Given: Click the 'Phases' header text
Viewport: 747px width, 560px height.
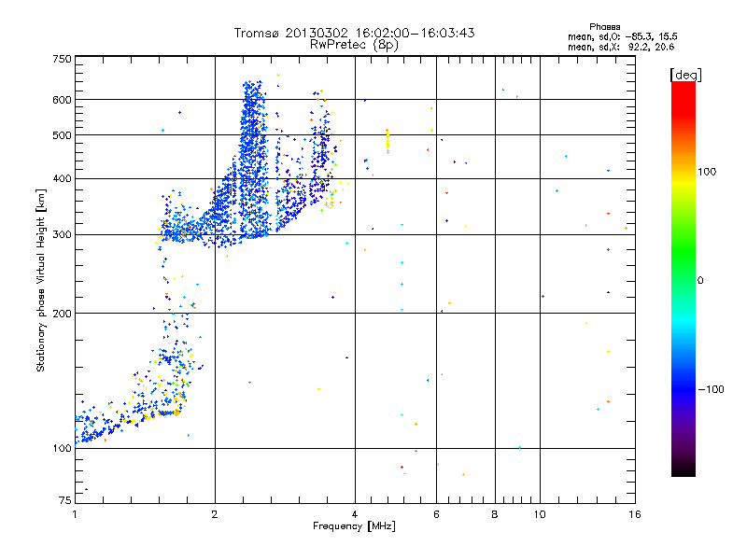Looking at the screenshot, I should point(604,27).
